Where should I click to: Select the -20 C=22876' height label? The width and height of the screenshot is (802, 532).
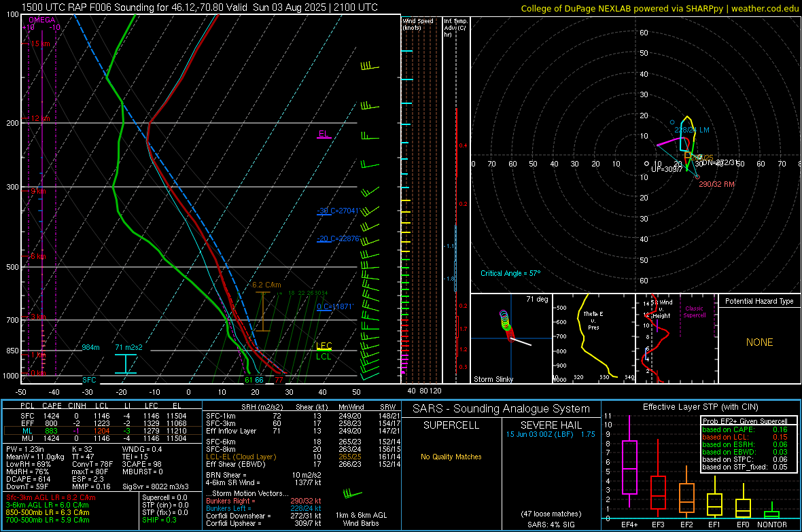click(338, 238)
